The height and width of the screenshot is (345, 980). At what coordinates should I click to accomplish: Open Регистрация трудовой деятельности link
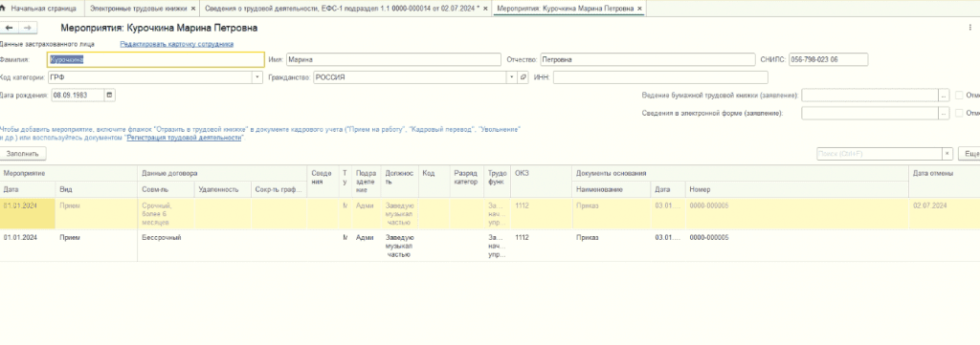184,138
